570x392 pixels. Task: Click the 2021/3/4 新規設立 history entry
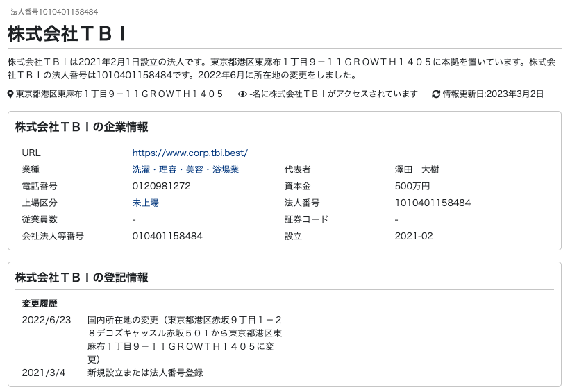tap(112, 373)
